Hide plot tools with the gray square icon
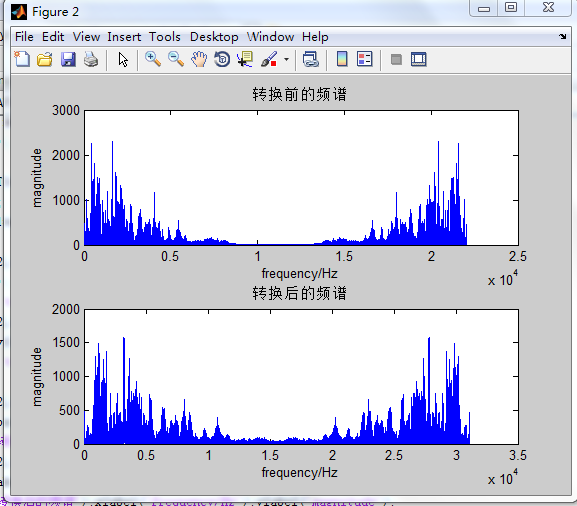This screenshot has width=577, height=506. 396,59
